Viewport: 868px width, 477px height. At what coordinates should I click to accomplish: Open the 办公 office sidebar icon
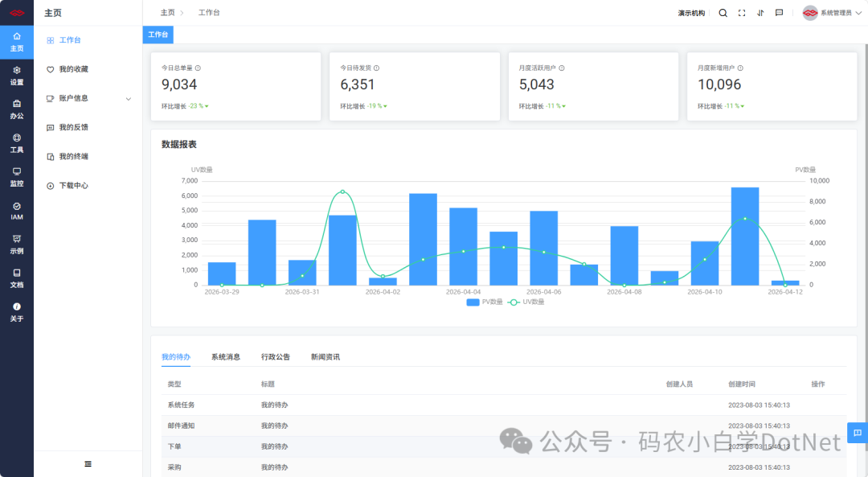[17, 109]
